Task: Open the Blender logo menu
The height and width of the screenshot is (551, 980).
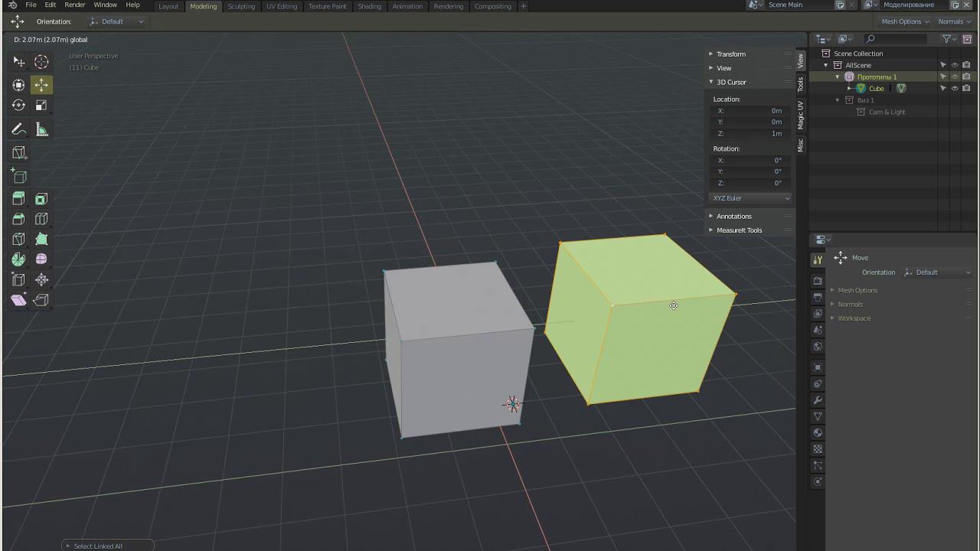Action: [12, 5]
